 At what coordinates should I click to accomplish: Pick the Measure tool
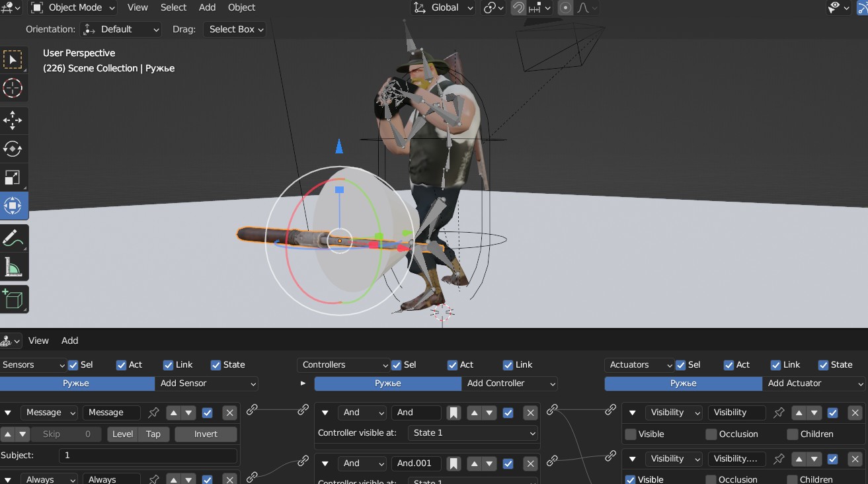pyautogui.click(x=13, y=266)
